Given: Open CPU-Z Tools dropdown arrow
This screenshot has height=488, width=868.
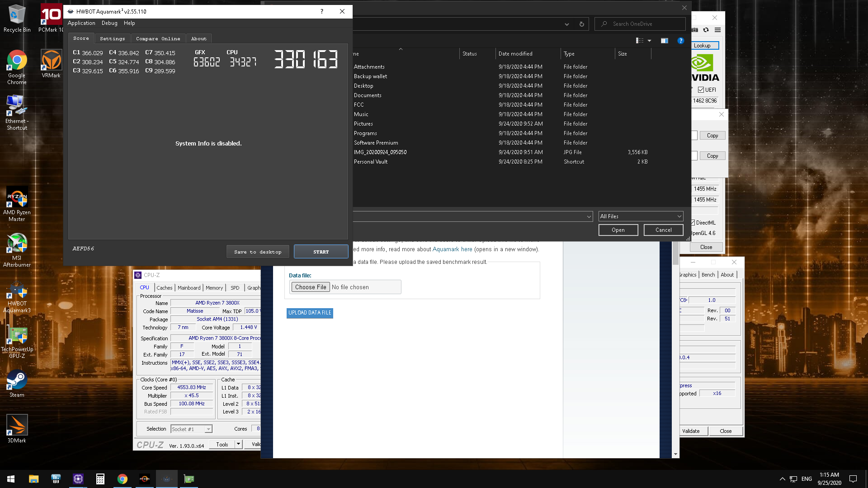Looking at the screenshot, I should (x=238, y=444).
